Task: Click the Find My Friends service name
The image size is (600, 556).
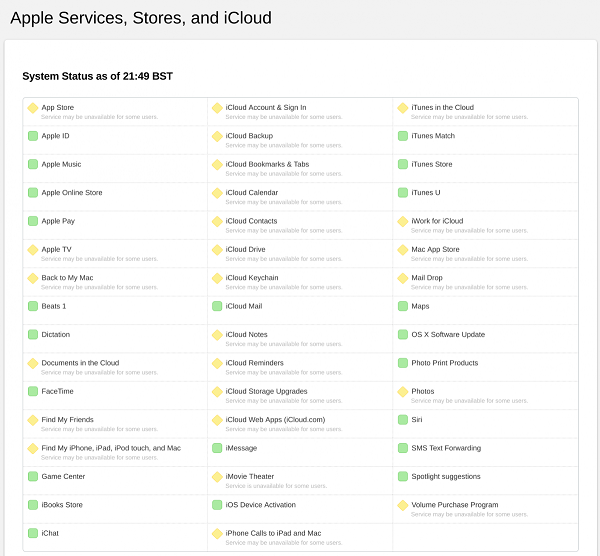Action: point(67,419)
